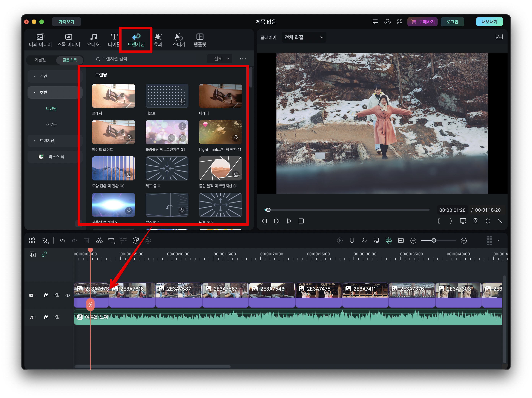Mute the audio track 1 speaker
The height and width of the screenshot is (398, 532).
click(57, 317)
